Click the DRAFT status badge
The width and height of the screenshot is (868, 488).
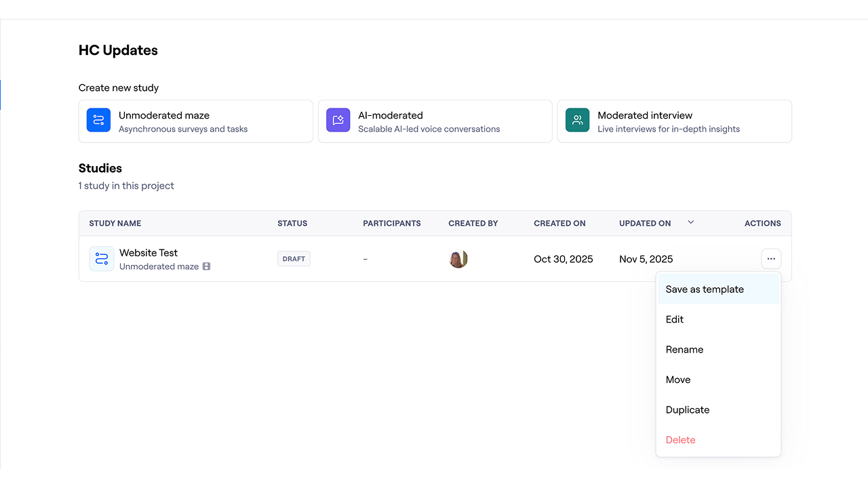294,259
